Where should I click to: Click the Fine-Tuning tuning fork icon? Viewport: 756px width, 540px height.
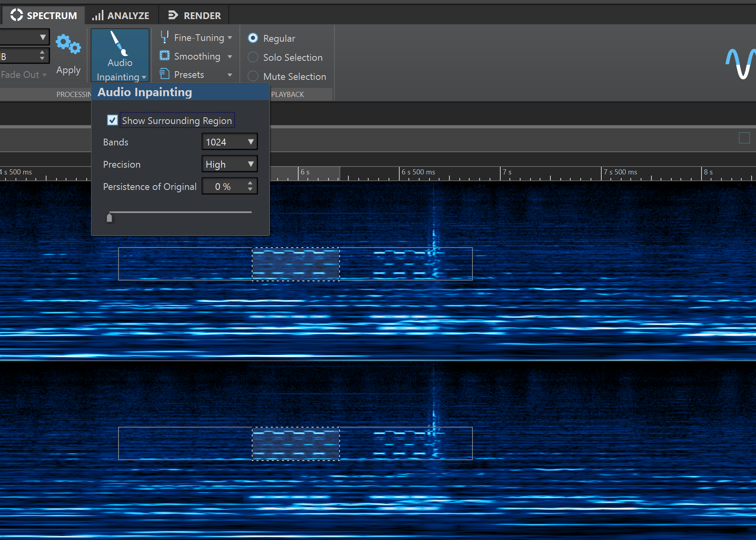pyautogui.click(x=164, y=37)
